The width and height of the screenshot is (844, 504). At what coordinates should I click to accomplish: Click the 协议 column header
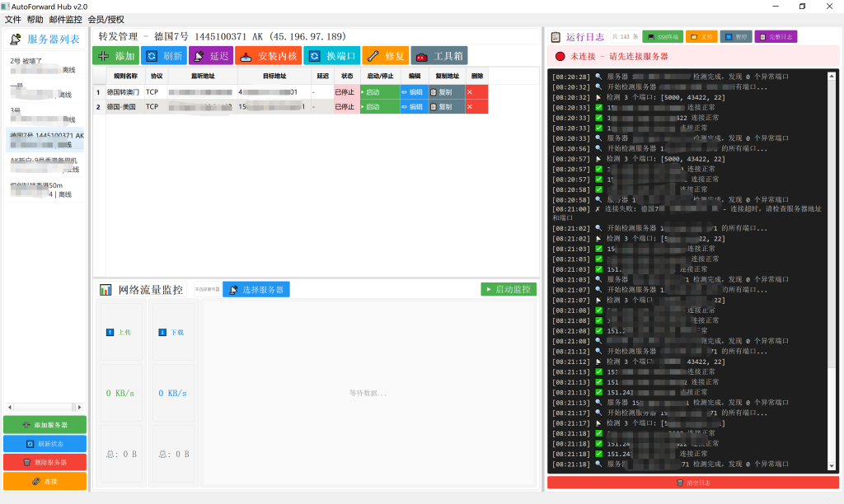click(156, 76)
